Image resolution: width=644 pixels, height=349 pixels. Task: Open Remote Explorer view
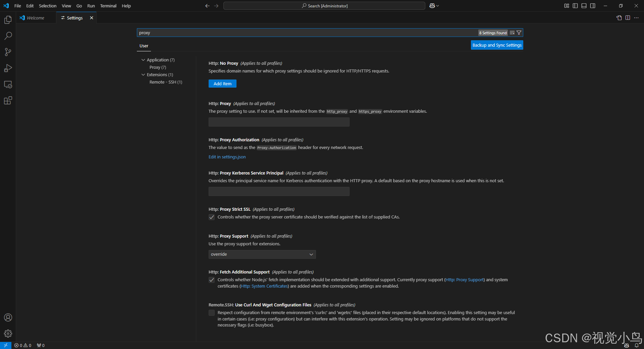pos(8,85)
